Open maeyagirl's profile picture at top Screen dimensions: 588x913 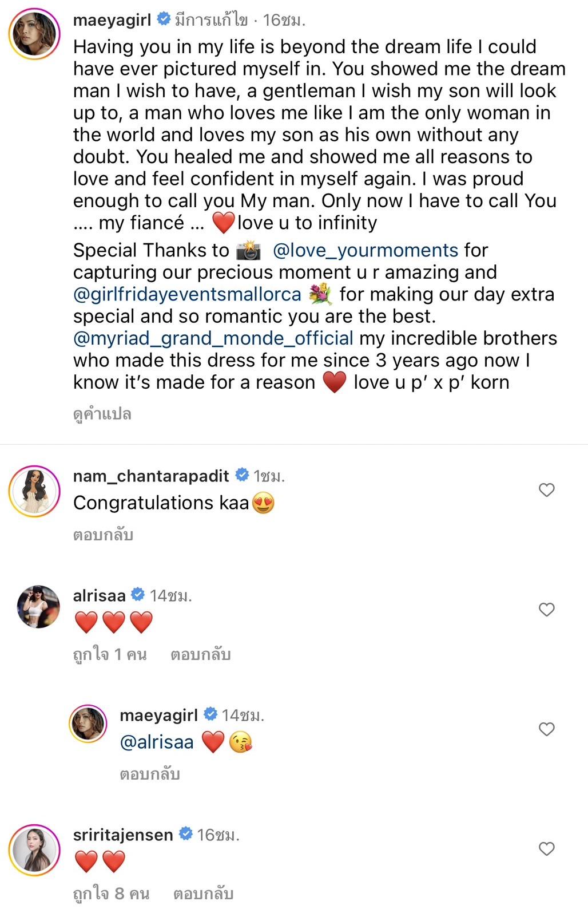[34, 34]
